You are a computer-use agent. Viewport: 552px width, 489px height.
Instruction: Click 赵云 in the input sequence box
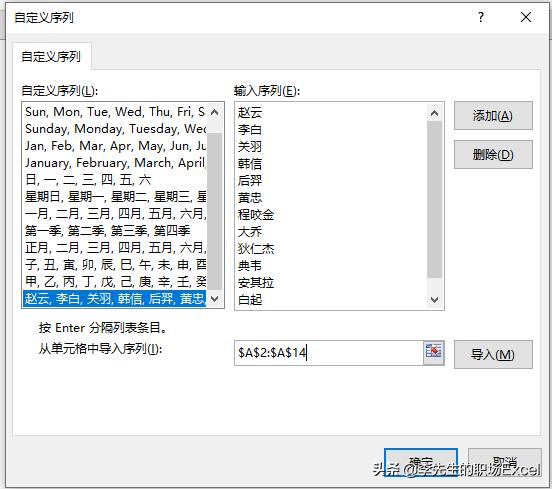pos(250,113)
